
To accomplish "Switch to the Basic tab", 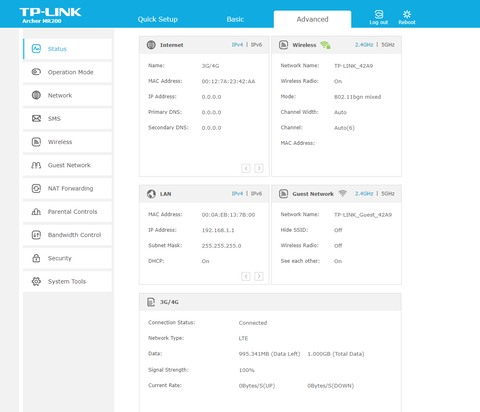I will click(x=235, y=19).
